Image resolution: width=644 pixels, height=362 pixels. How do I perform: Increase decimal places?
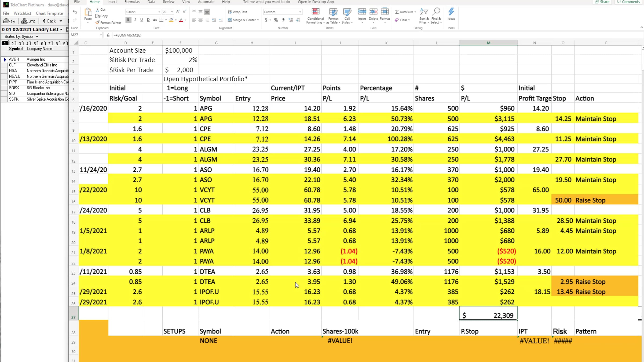click(291, 20)
